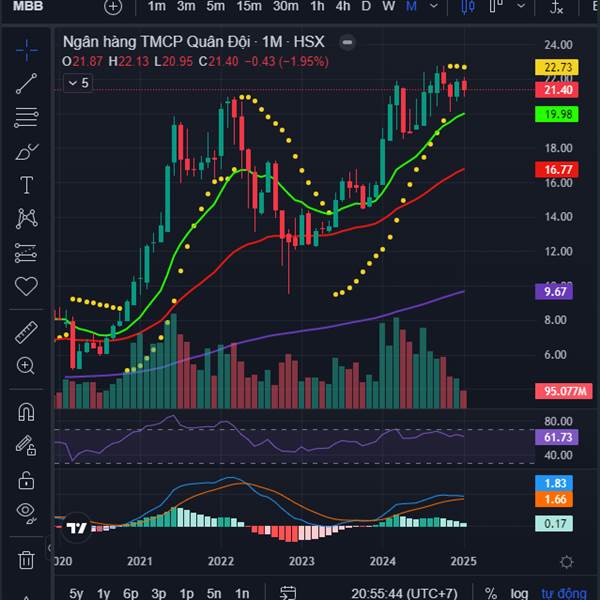
Task: Click the bar style icon in top toolbar
Action: pos(496,7)
